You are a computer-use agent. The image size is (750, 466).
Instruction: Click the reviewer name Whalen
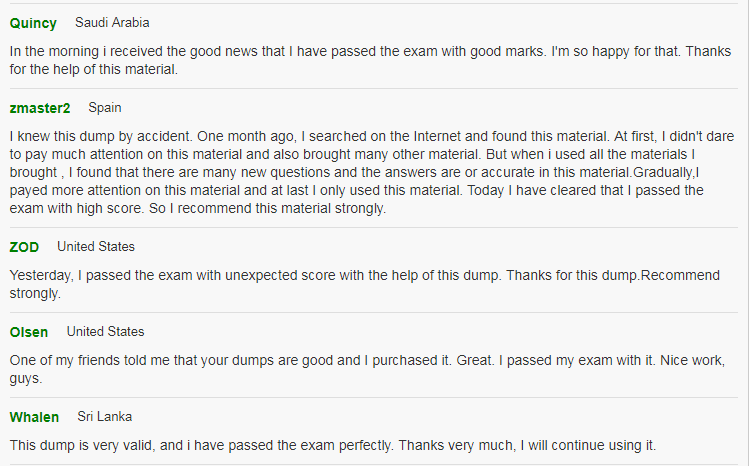pyautogui.click(x=34, y=417)
